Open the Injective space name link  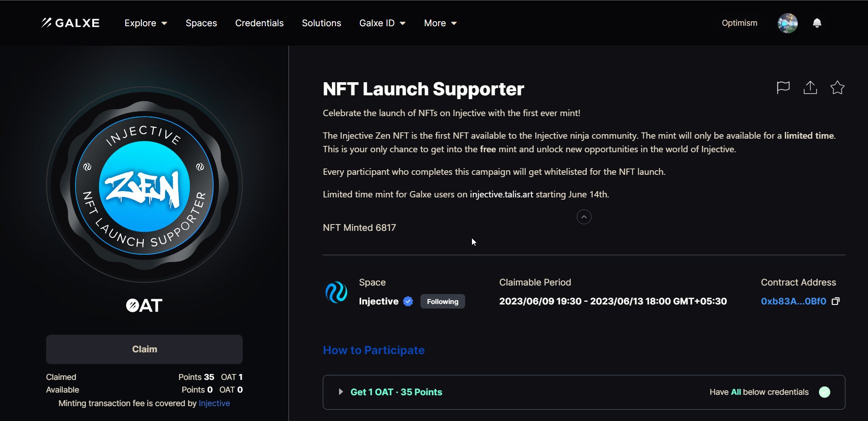379,301
